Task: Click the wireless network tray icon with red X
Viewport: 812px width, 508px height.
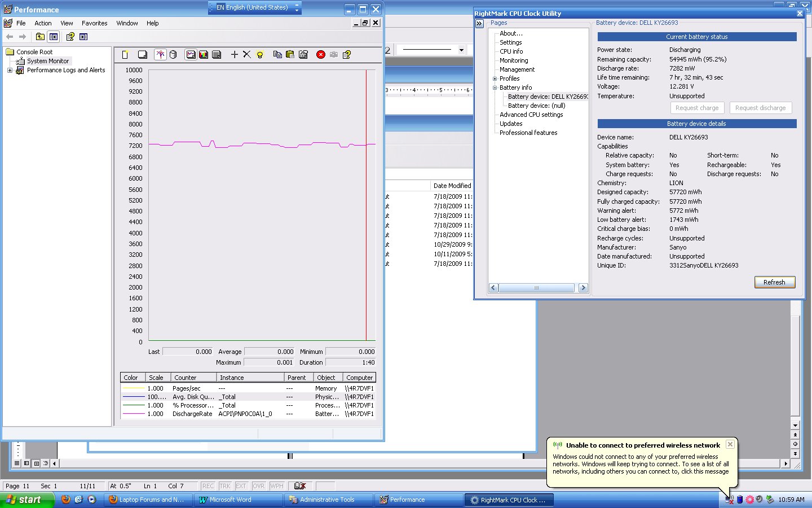Action: 729,500
